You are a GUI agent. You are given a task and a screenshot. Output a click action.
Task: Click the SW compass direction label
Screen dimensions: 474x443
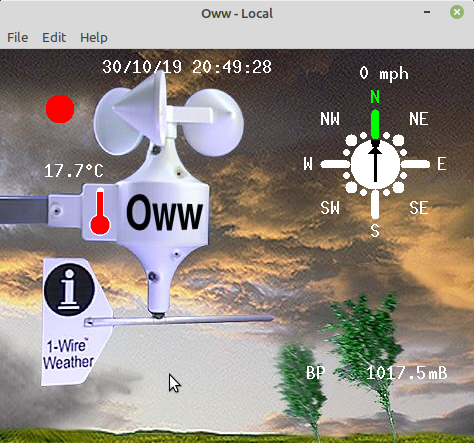click(x=330, y=208)
